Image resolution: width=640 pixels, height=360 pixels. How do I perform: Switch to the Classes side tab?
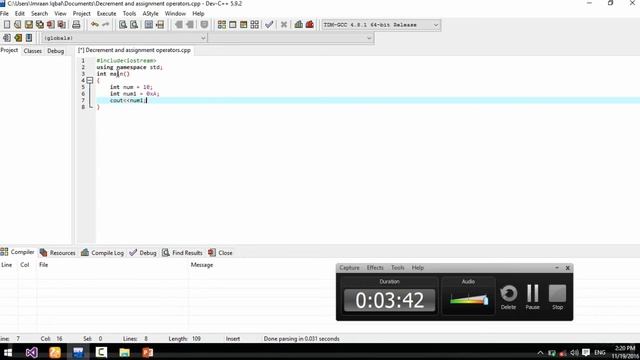pyautogui.click(x=33, y=51)
